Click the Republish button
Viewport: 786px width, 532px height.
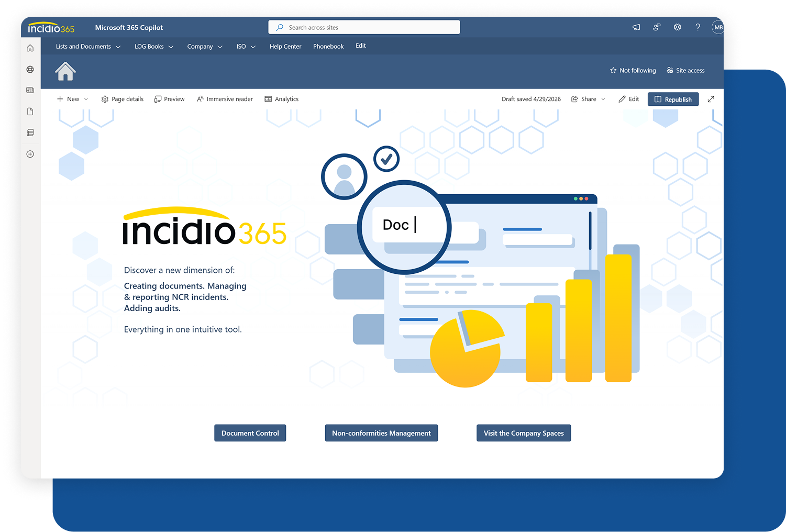point(673,99)
